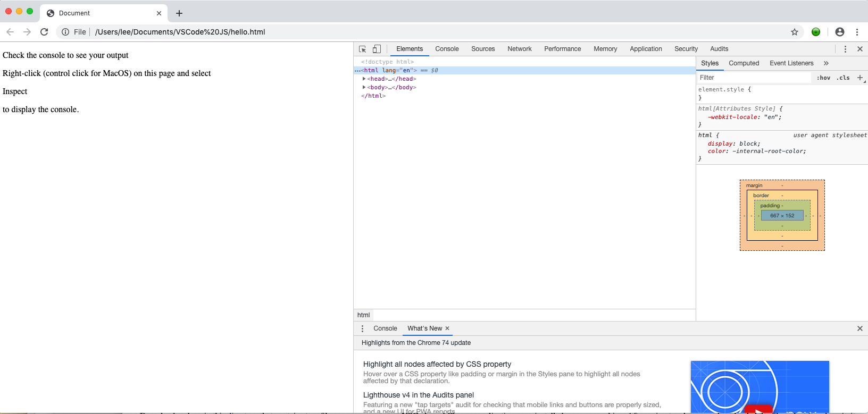Click the 667 × 152 content box
This screenshot has width=868, height=414.
(x=782, y=215)
